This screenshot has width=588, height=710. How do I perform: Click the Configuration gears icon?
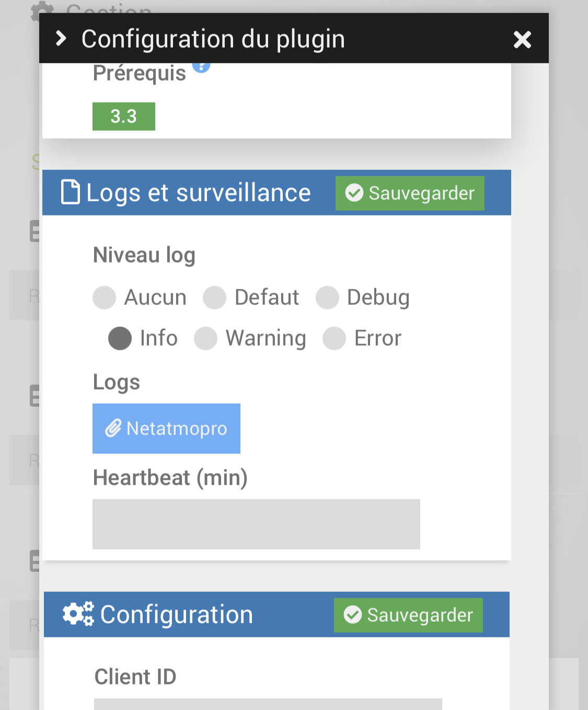[x=78, y=614]
